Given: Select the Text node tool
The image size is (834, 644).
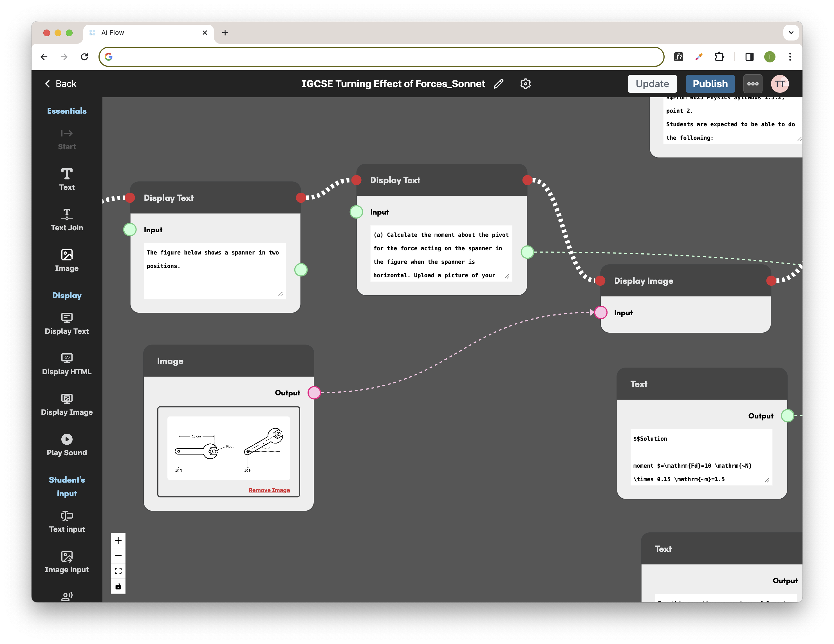Looking at the screenshot, I should (67, 179).
